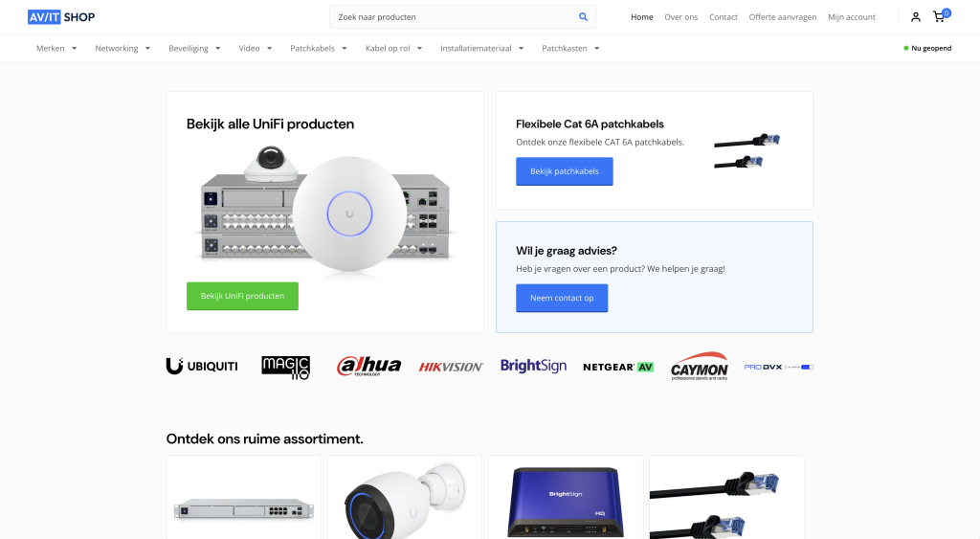Open the Offerte aanvragen menu item
The image size is (980, 539).
pos(783,17)
